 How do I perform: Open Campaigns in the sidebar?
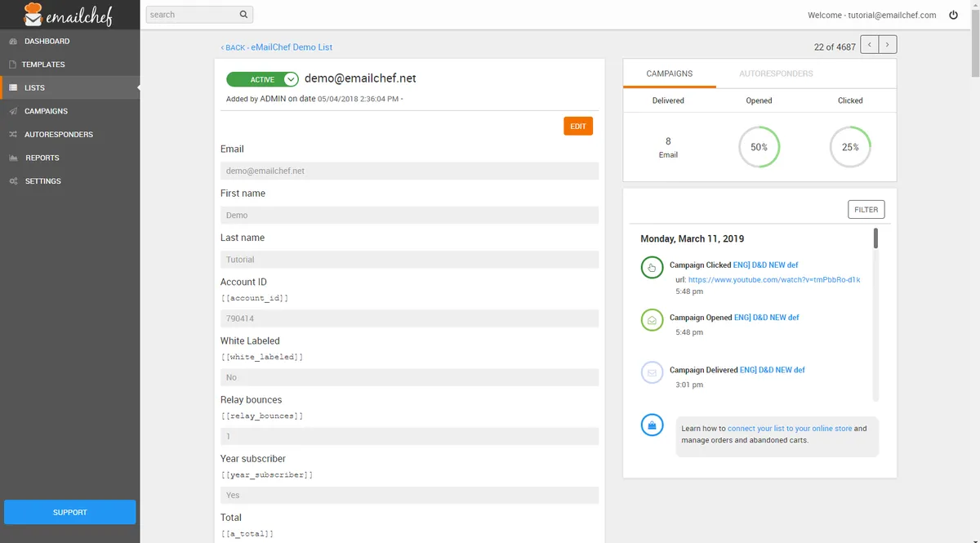(x=46, y=111)
